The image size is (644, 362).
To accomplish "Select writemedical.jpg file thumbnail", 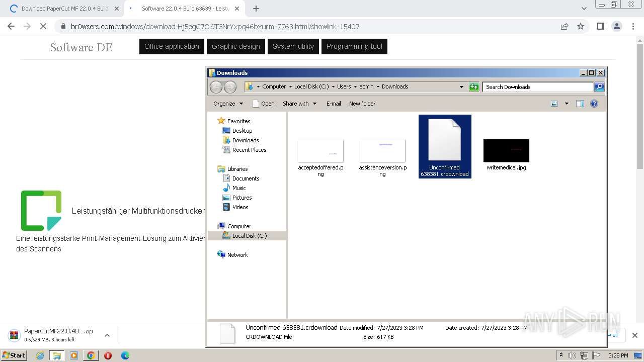I will [506, 151].
